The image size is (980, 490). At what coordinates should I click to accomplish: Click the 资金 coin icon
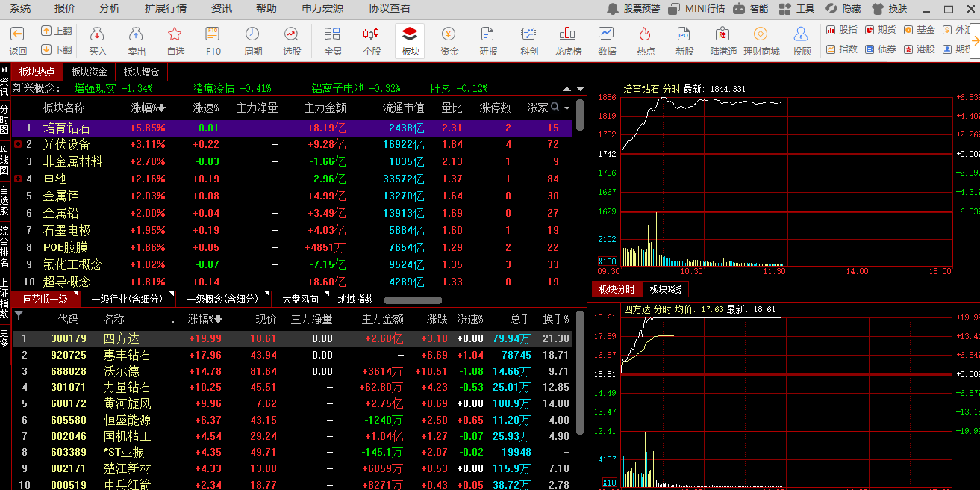tap(449, 40)
